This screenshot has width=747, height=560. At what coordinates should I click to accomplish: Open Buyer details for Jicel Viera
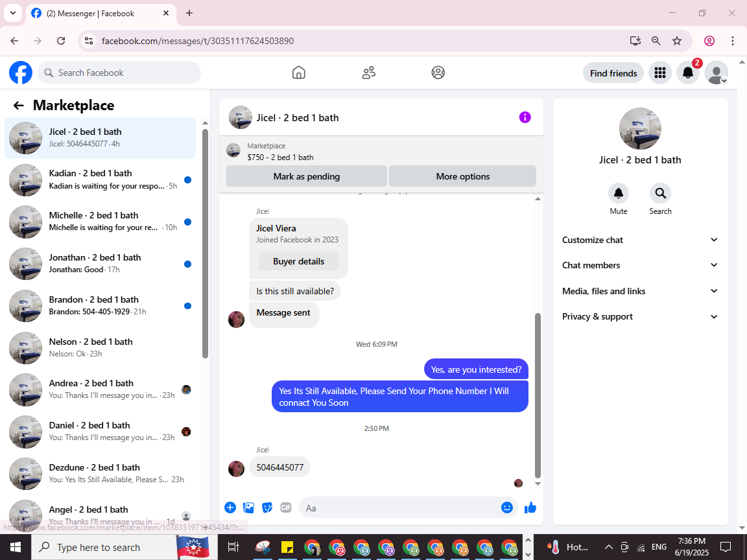(x=298, y=261)
